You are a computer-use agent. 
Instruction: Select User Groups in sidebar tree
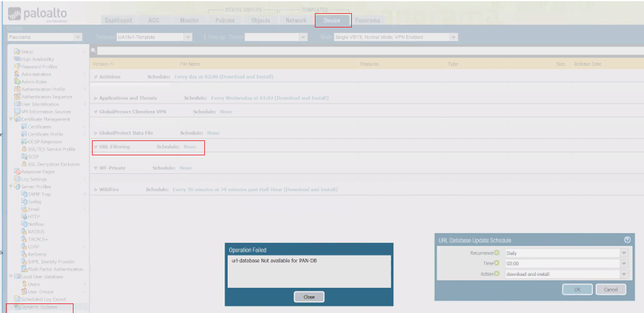tap(41, 291)
